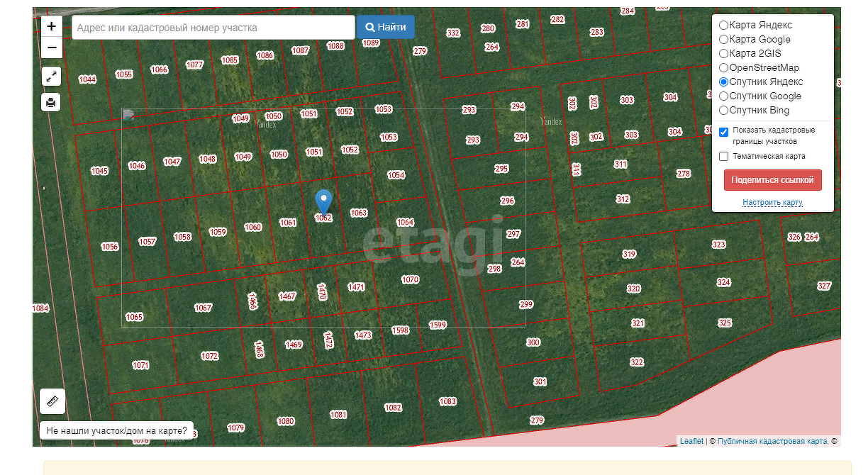Open the Leaflet attribution link
This screenshot has height=475, width=868.
(x=691, y=441)
